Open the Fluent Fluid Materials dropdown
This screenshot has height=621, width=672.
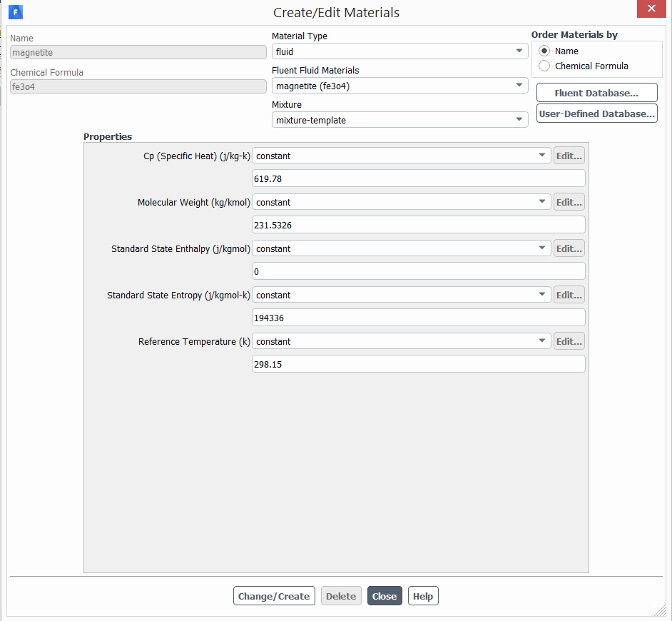tap(399, 86)
